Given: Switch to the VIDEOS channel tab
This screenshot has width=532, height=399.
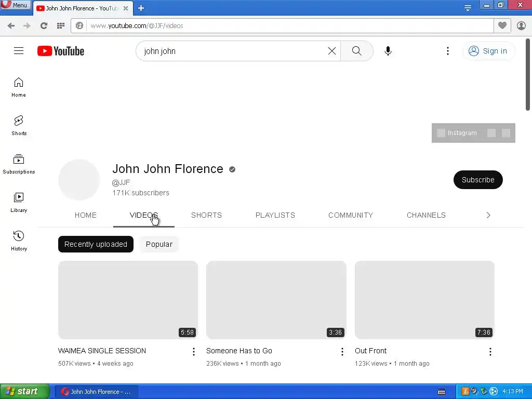Looking at the screenshot, I should [x=144, y=215].
